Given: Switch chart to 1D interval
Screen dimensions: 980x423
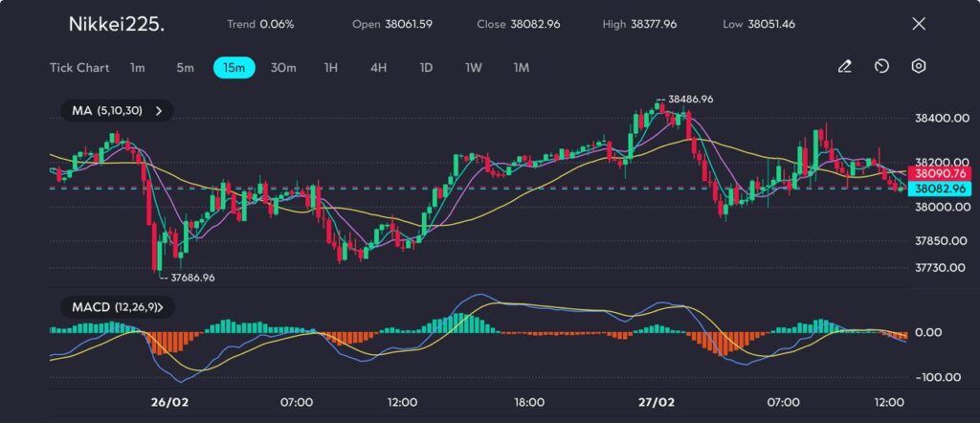Looking at the screenshot, I should click(426, 68).
